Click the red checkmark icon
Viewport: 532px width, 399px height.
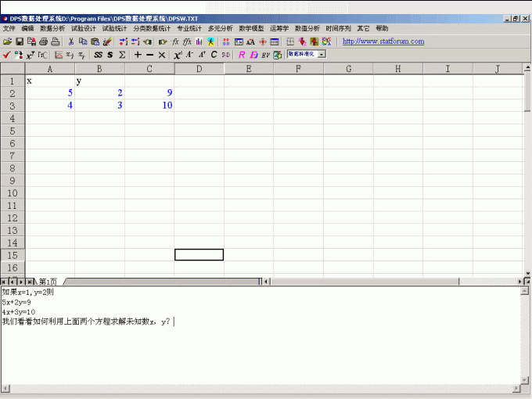6,55
